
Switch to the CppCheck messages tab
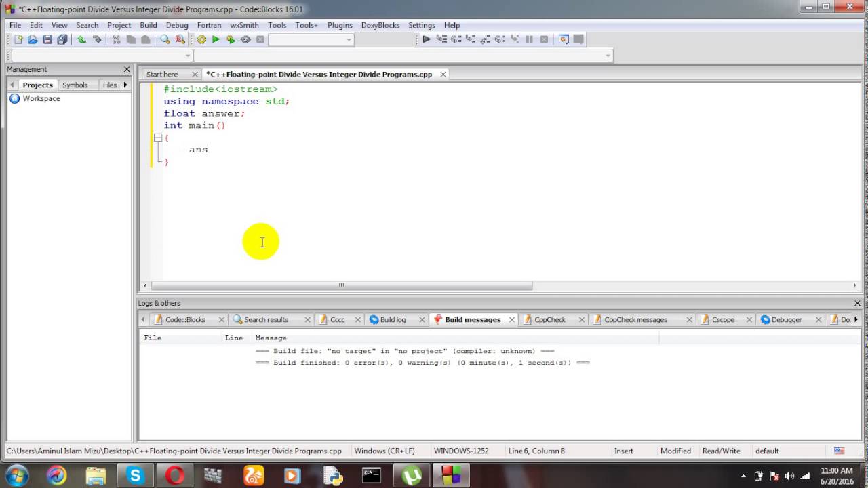(635, 319)
